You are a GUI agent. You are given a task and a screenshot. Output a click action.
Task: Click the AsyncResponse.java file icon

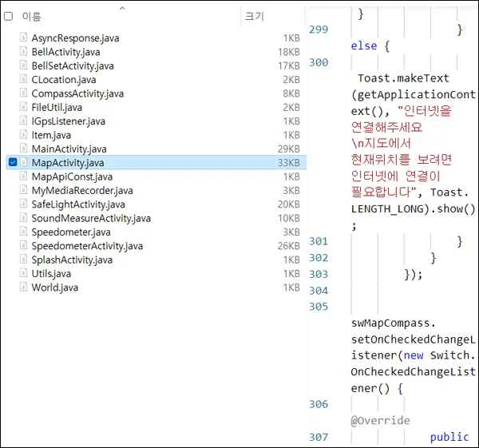pyautogui.click(x=23, y=38)
